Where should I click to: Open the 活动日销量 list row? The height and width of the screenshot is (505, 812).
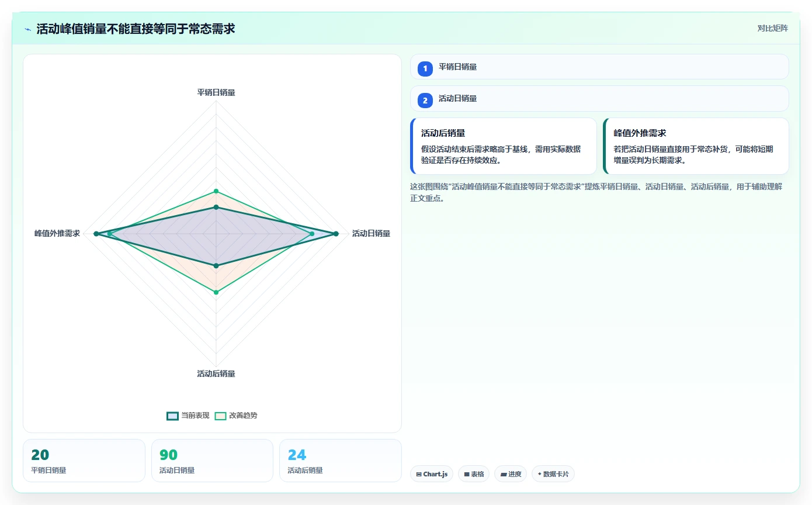tap(599, 98)
